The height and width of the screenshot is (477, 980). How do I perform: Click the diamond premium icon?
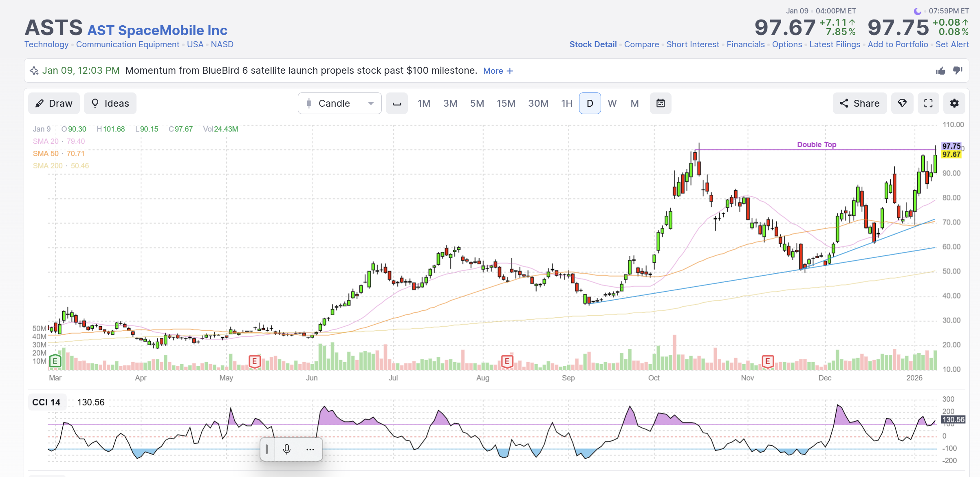pyautogui.click(x=902, y=103)
